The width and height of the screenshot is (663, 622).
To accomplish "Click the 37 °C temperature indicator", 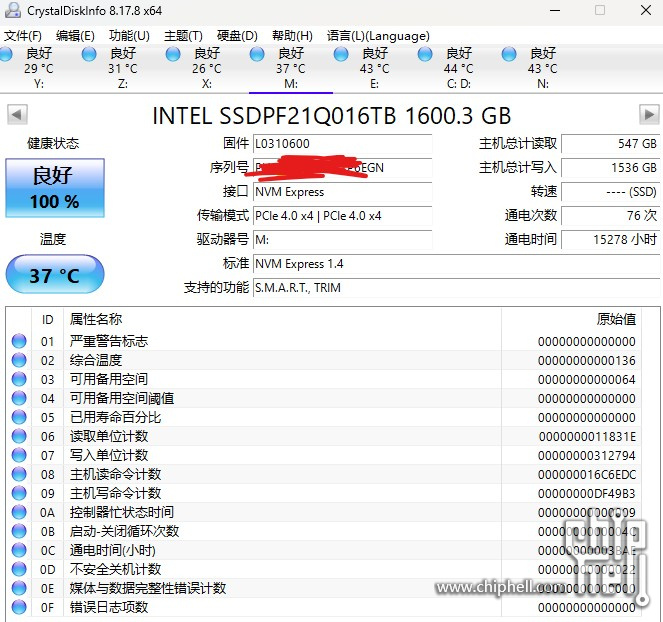I will tap(55, 274).
